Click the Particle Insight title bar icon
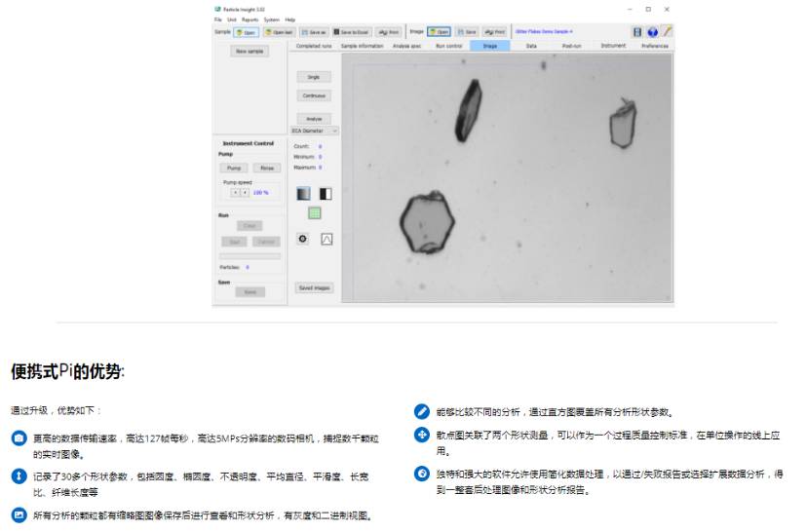This screenshot has width=807, height=532. (217, 10)
